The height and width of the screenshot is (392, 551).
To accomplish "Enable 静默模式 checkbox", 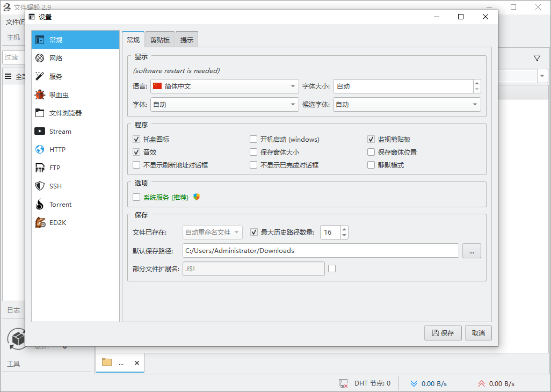I will point(371,165).
